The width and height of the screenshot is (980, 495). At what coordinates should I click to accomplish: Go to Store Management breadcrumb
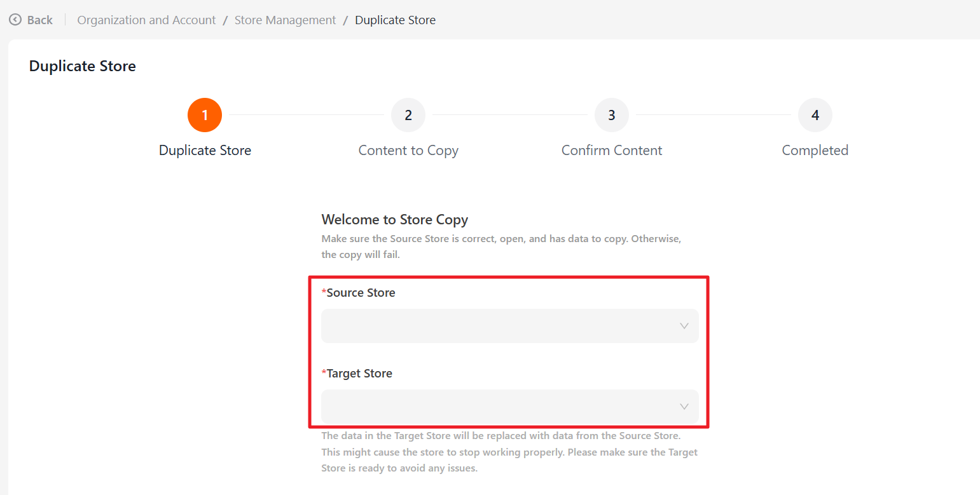[285, 20]
